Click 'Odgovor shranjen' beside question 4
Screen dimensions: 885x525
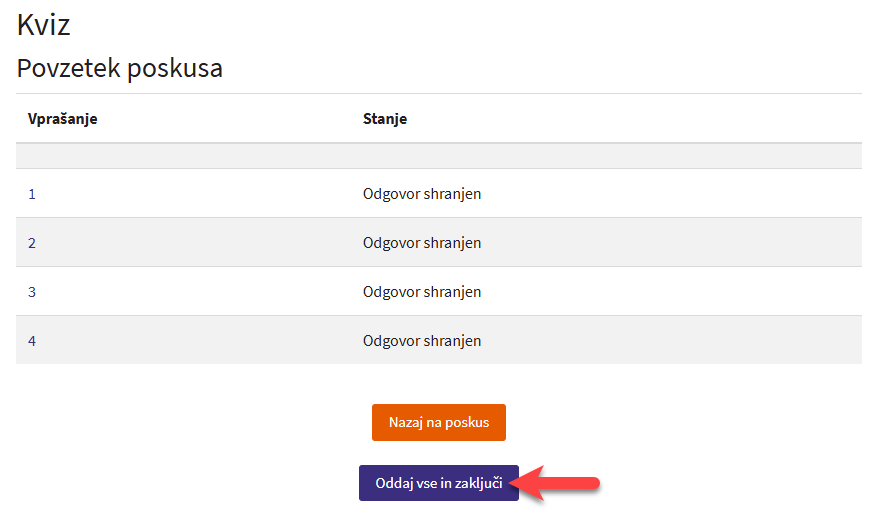pos(421,341)
